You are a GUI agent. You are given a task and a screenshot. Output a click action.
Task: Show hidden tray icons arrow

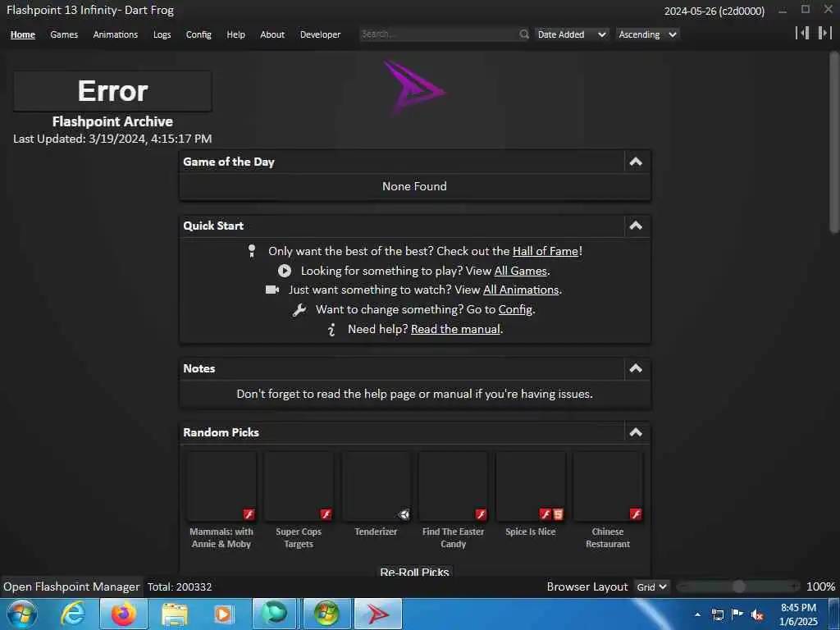point(697,614)
